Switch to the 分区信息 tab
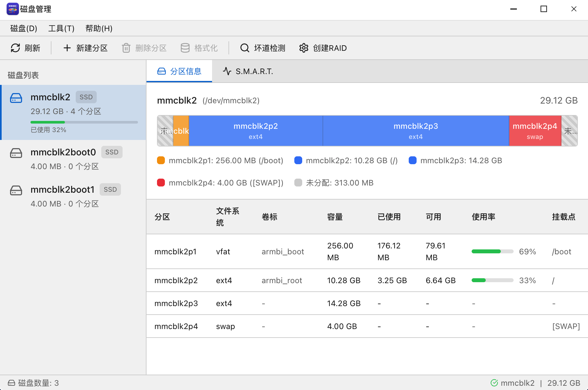 [179, 71]
